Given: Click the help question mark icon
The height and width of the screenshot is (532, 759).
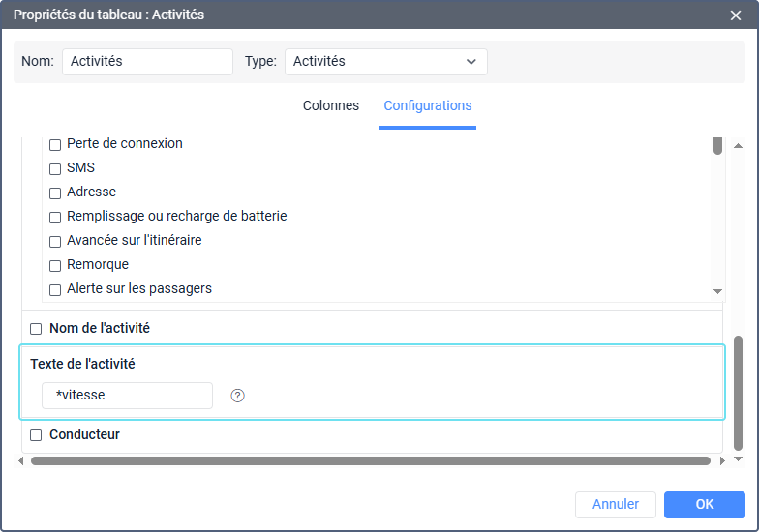Looking at the screenshot, I should [237, 396].
